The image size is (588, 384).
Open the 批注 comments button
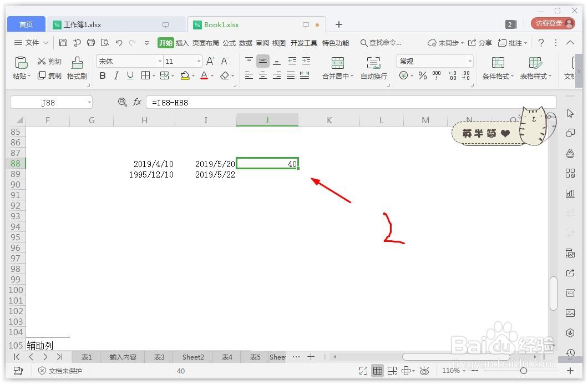pos(512,43)
